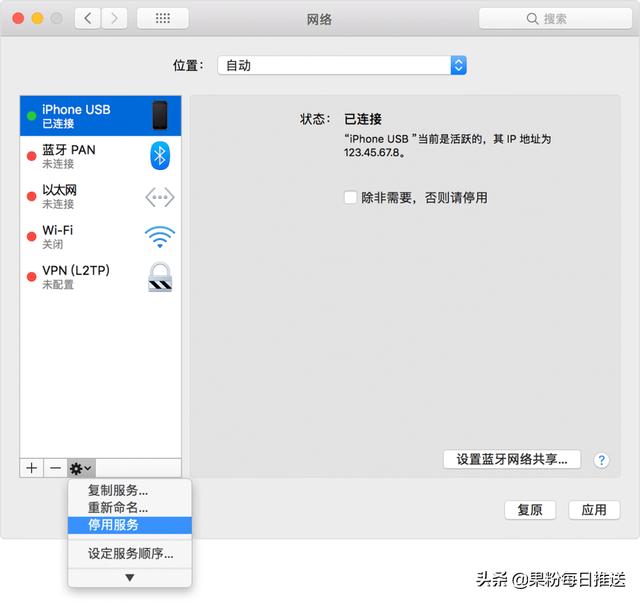This screenshot has height=602, width=640.
Task: Select the iPhone USB service
Action: [x=100, y=116]
